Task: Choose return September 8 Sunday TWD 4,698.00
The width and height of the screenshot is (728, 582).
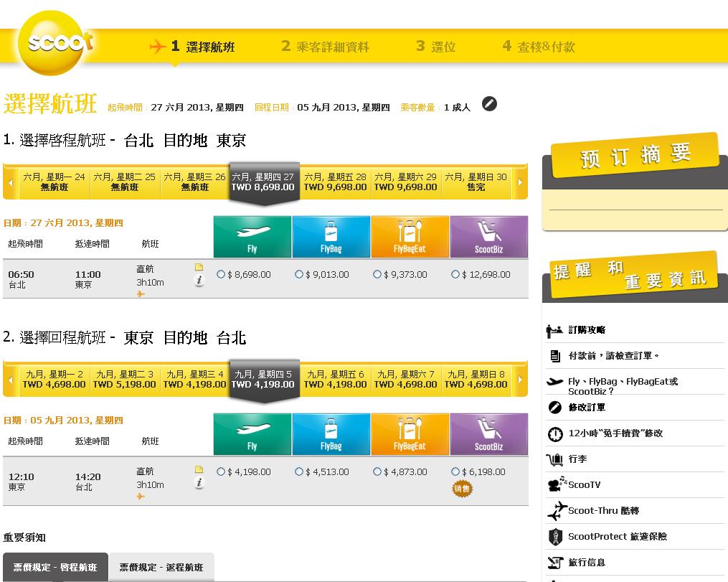Action: (x=476, y=380)
